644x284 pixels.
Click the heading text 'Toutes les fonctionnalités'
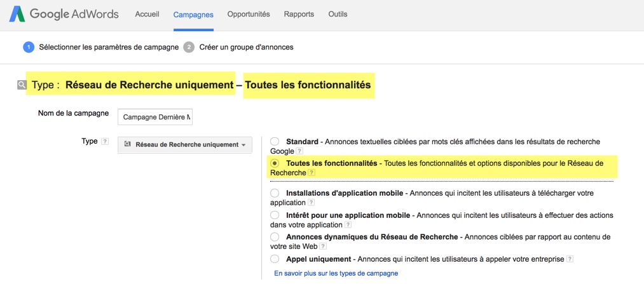[308, 85]
